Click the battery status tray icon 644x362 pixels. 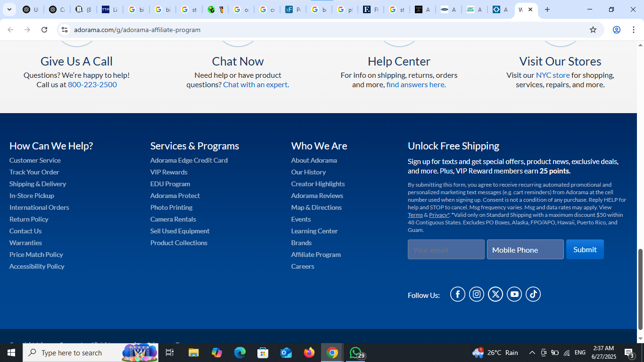555,353
